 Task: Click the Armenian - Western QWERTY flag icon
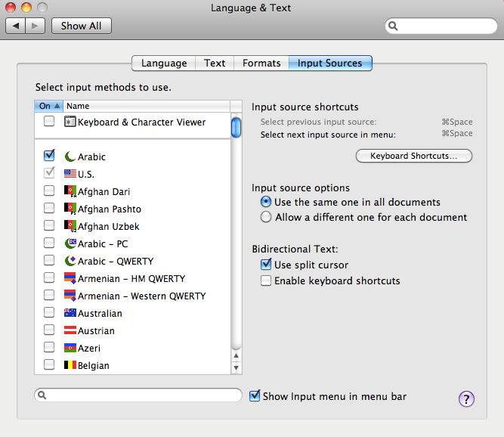pyautogui.click(x=70, y=296)
